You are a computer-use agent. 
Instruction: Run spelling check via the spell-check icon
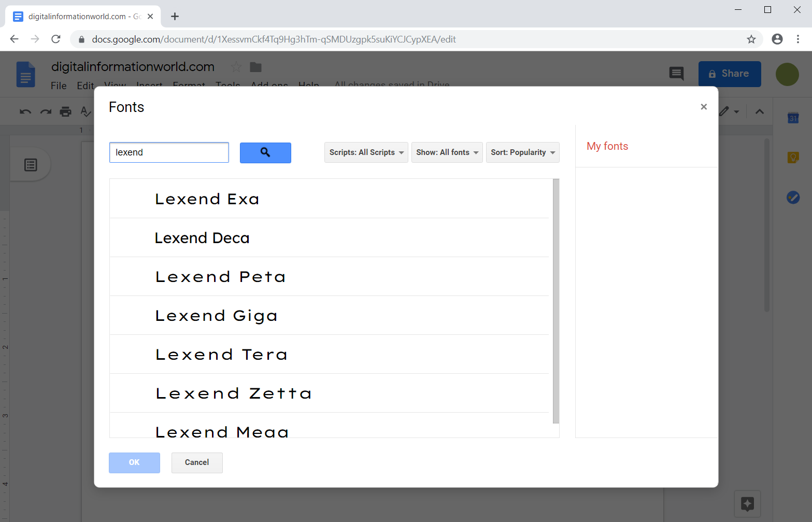pyautogui.click(x=85, y=111)
